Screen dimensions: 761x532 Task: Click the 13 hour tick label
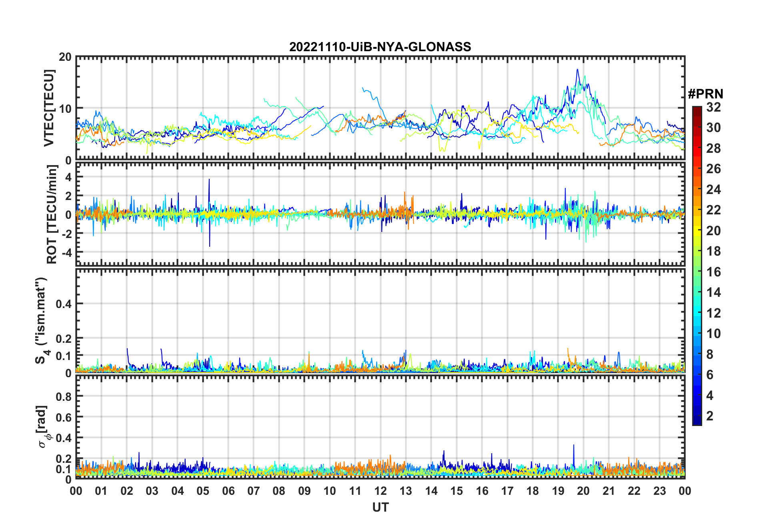click(x=406, y=491)
